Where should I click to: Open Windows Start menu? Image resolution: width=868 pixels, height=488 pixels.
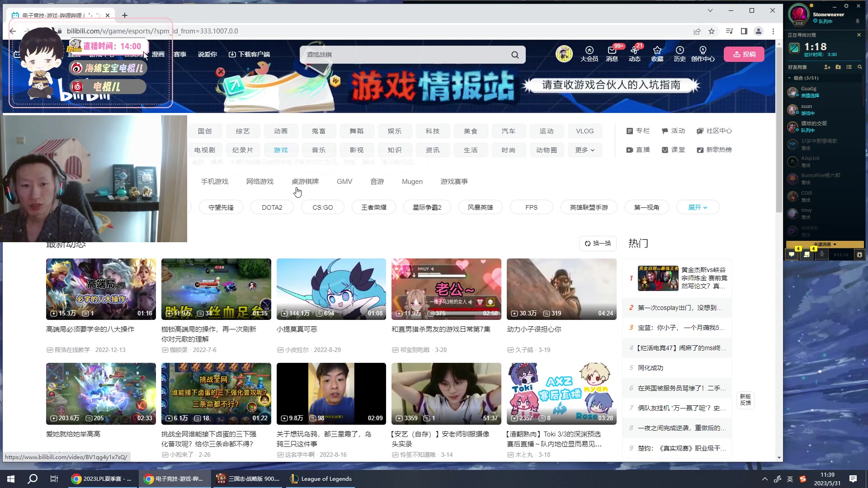click(x=11, y=479)
